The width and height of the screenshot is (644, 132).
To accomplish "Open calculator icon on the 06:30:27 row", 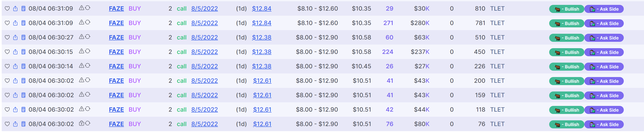I will click(23, 37).
